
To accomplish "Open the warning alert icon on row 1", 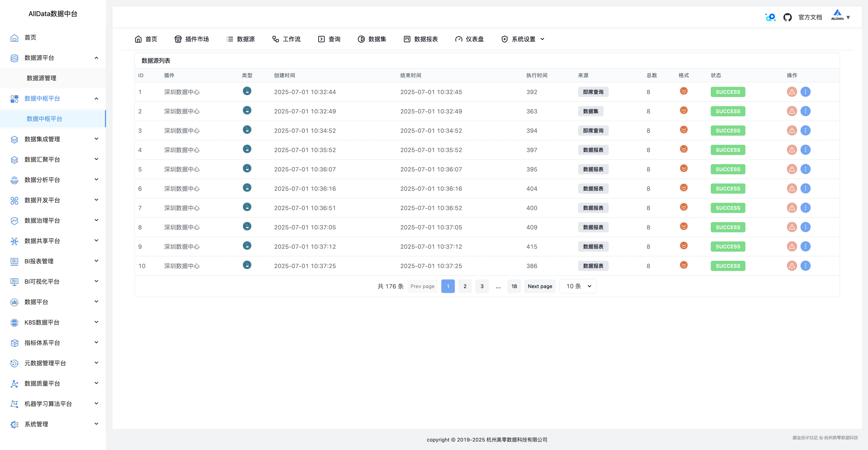I will point(792,92).
